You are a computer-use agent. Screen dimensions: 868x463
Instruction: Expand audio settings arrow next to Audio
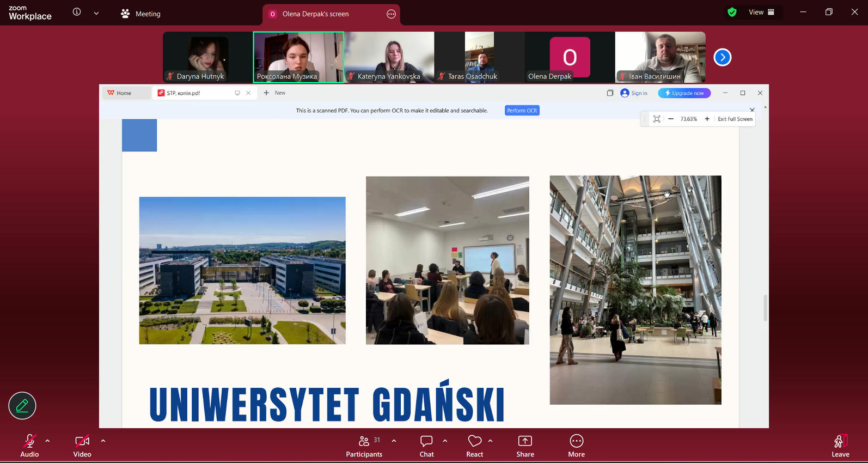click(47, 441)
